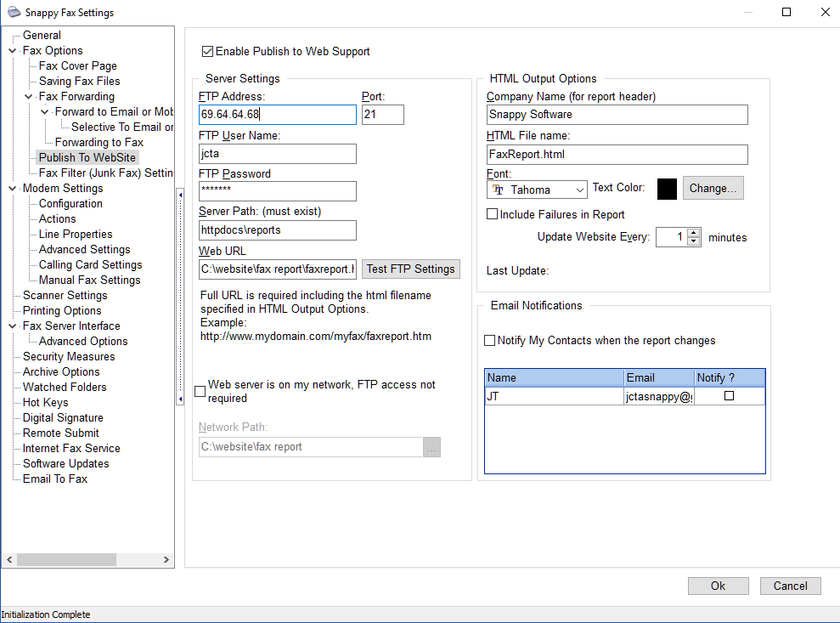The image size is (840, 623).
Task: Click the black Text Color swatch
Action: click(x=667, y=189)
